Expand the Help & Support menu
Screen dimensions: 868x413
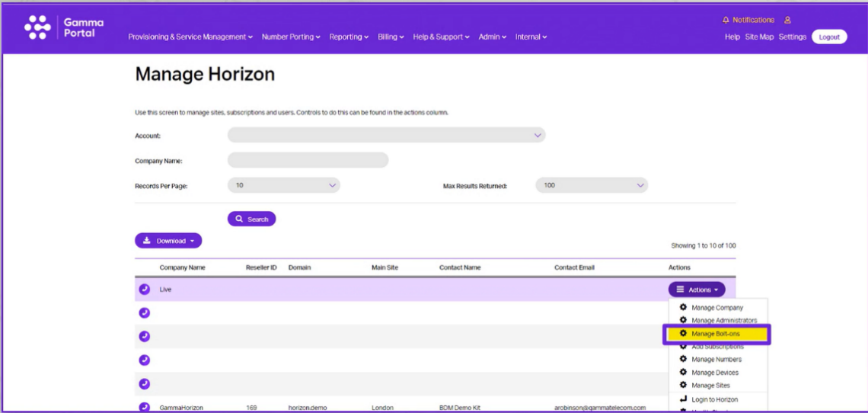[441, 37]
